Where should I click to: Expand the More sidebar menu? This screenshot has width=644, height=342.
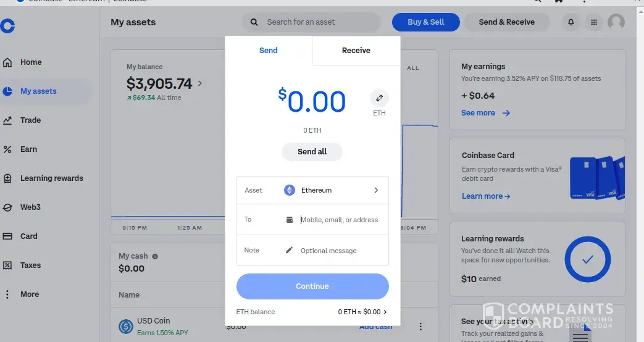[x=30, y=294]
